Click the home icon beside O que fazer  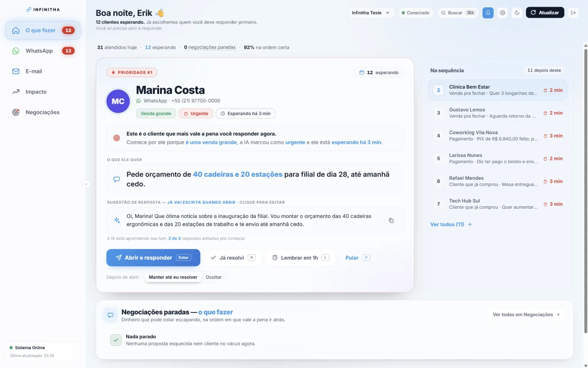pos(16,30)
